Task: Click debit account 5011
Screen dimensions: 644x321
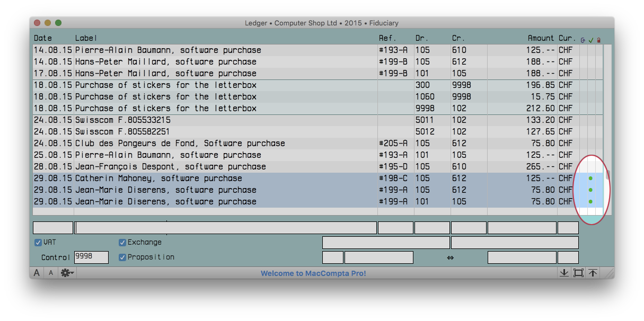Action: [425, 120]
